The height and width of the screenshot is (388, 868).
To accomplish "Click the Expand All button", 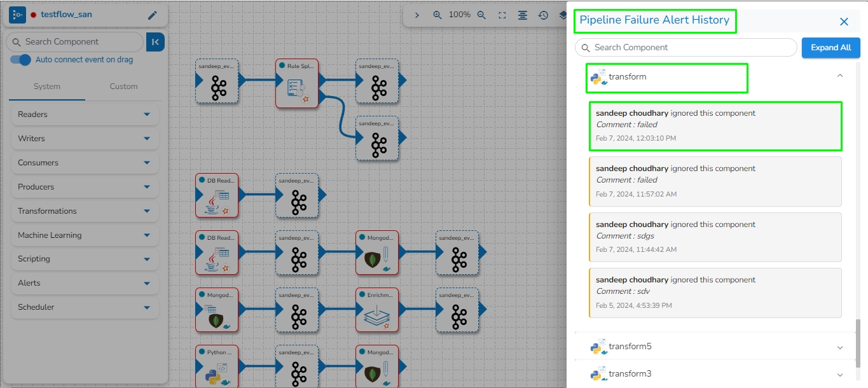I will [x=830, y=48].
